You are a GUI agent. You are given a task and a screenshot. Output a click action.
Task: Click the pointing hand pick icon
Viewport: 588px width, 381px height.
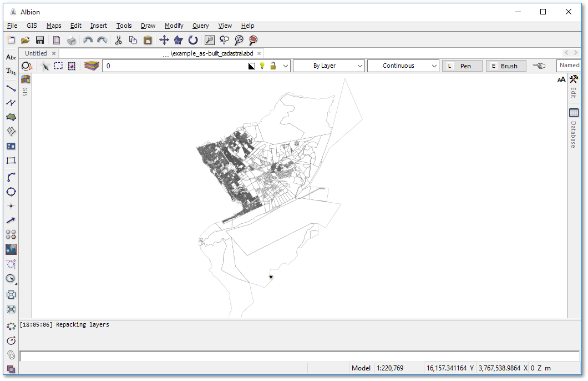(539, 66)
